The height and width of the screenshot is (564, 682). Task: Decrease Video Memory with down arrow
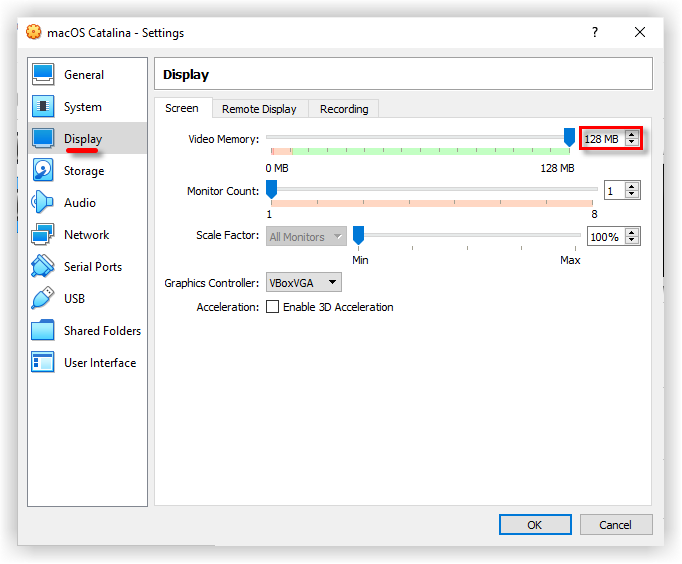632,142
